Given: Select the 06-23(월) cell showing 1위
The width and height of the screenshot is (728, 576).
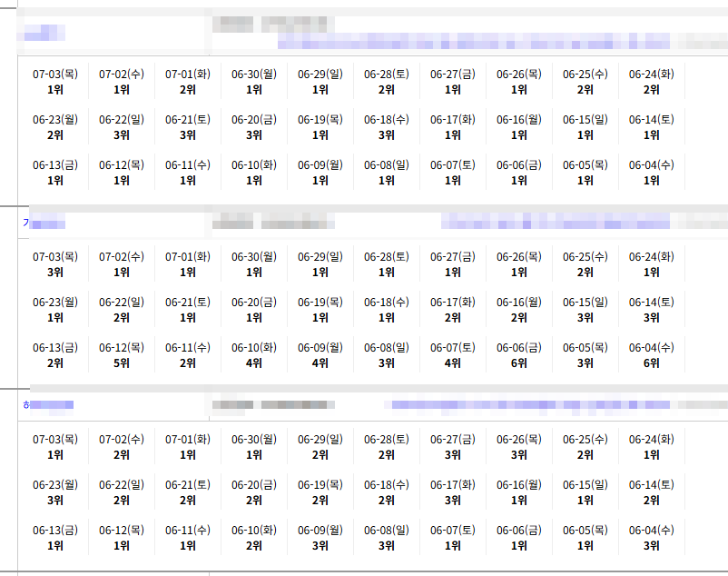Looking at the screenshot, I should click(55, 310).
